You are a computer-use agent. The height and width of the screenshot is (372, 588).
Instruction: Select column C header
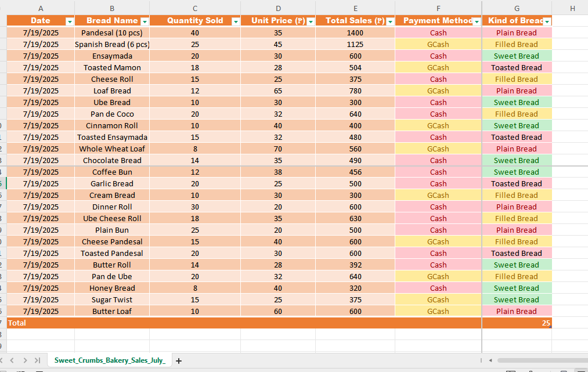(195, 8)
